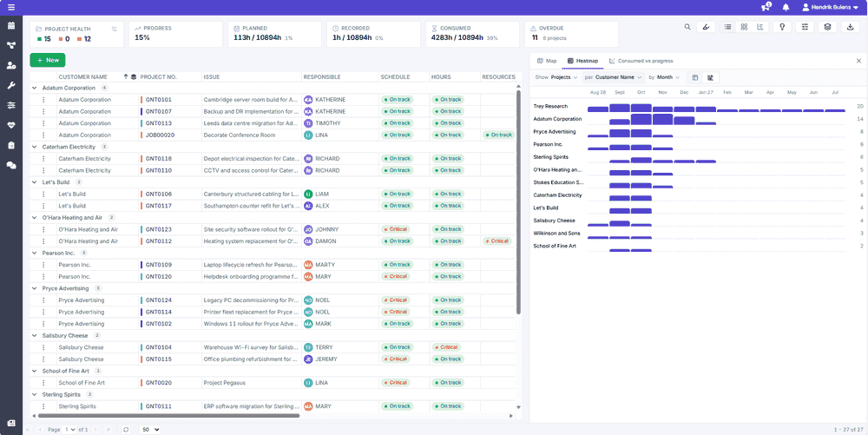Collapse the Pryce Advertising group

coord(35,288)
